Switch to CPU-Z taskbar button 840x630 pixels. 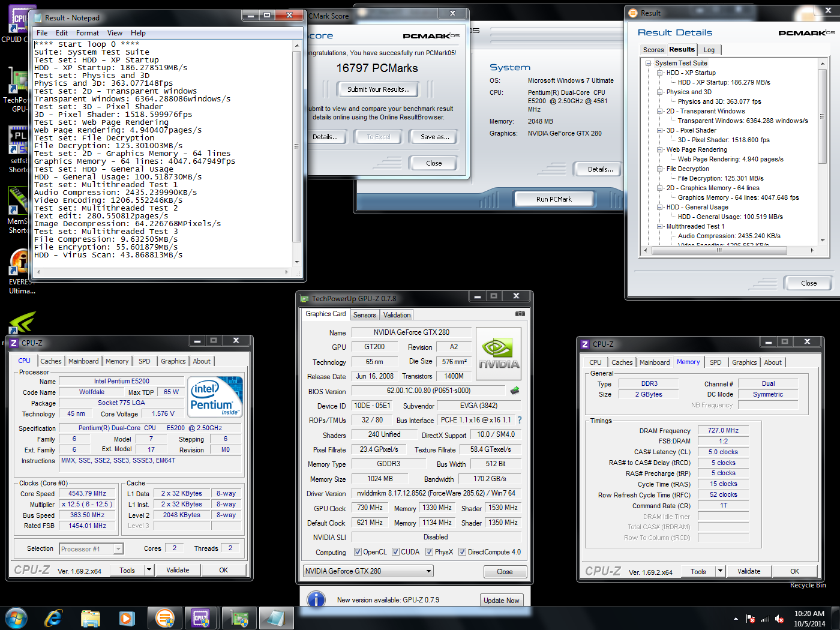click(201, 618)
